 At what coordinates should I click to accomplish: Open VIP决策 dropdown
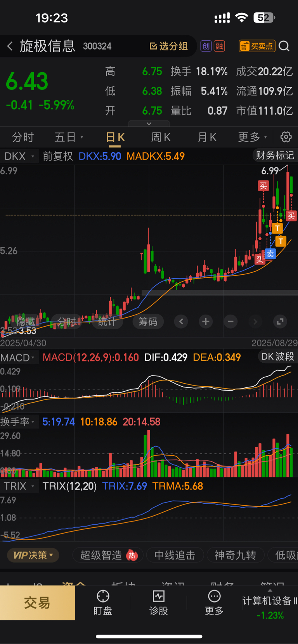pos(33,555)
